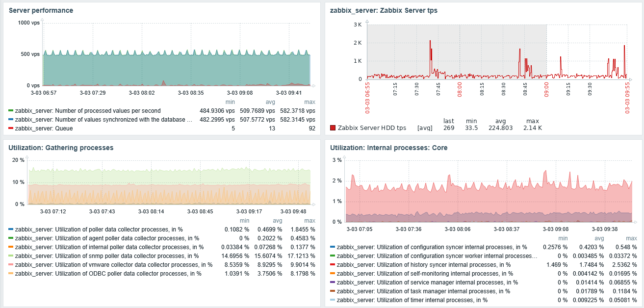The image size is (644, 308).
Task: Click the Zabbix Server HDD tps legend text
Action: [x=372, y=128]
